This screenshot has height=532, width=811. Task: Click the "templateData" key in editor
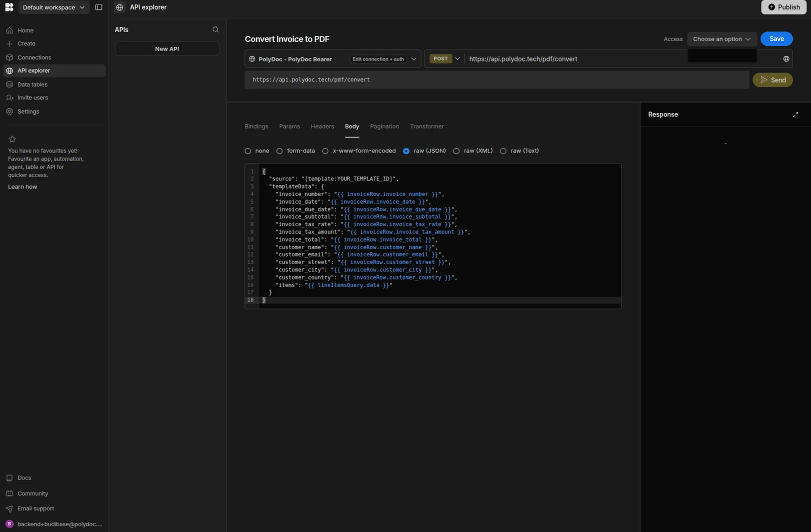[x=291, y=186]
